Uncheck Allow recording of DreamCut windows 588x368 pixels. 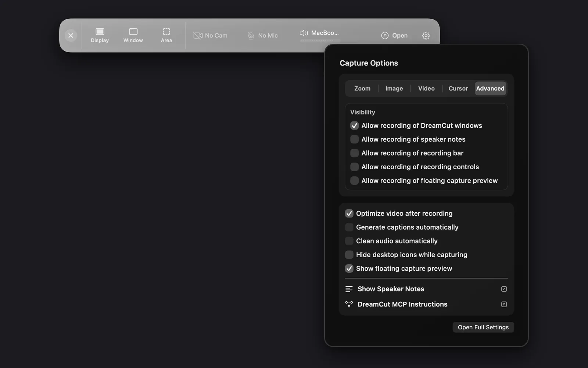354,126
